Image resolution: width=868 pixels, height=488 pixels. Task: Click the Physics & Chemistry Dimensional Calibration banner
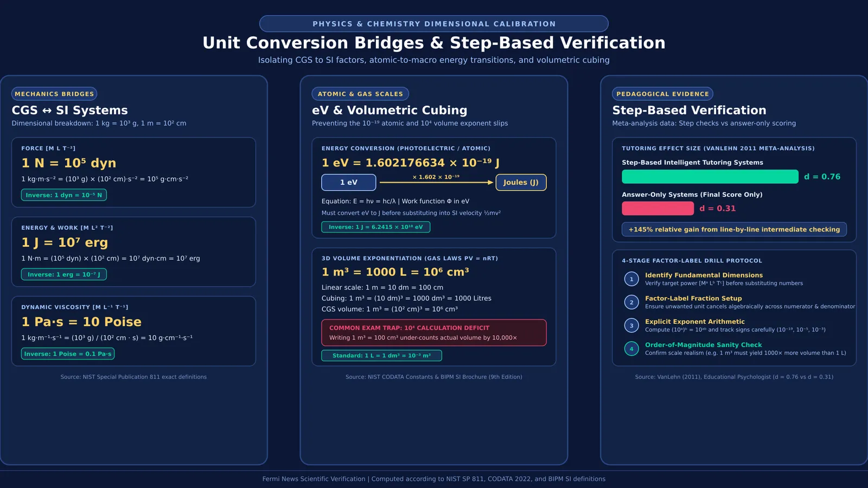click(x=434, y=24)
